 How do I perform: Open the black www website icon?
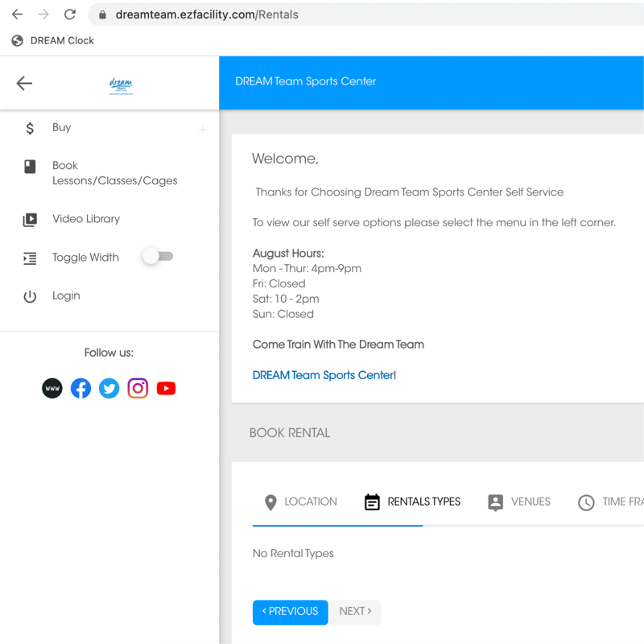tap(52, 388)
